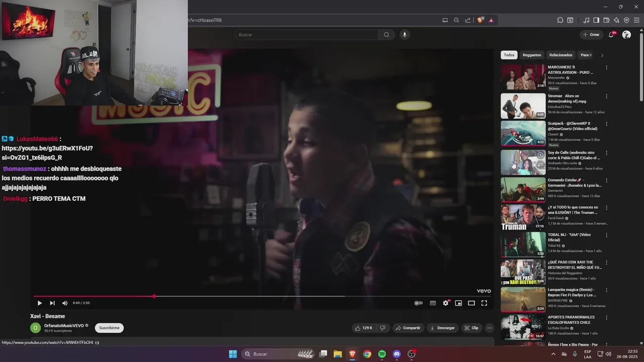Open options menu for Truman video
644x362 pixels.
point(606,207)
